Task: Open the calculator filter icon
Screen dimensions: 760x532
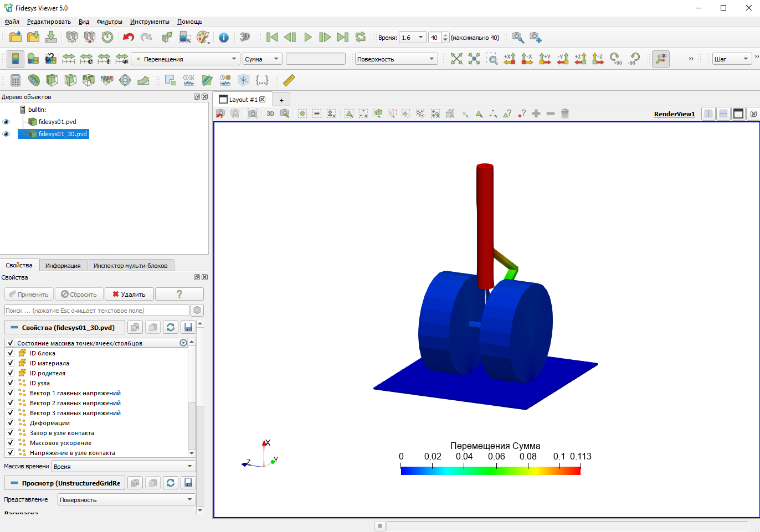Action: pyautogui.click(x=16, y=80)
